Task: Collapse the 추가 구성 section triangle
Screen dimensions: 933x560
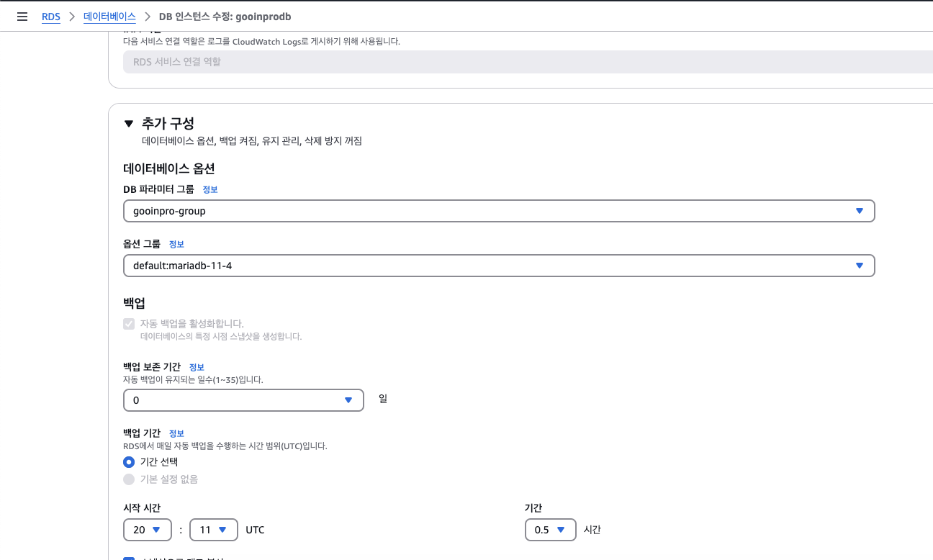Action: pos(129,123)
